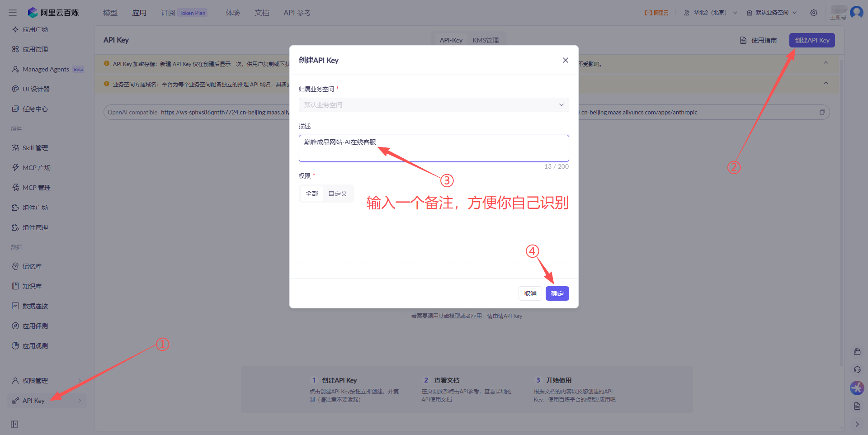Open the headset support icon on right edge
Screen dimensions: 868x435
[x=857, y=370]
